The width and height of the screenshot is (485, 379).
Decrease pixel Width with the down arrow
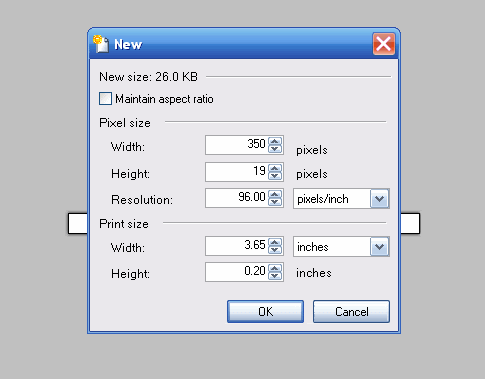[x=275, y=149]
